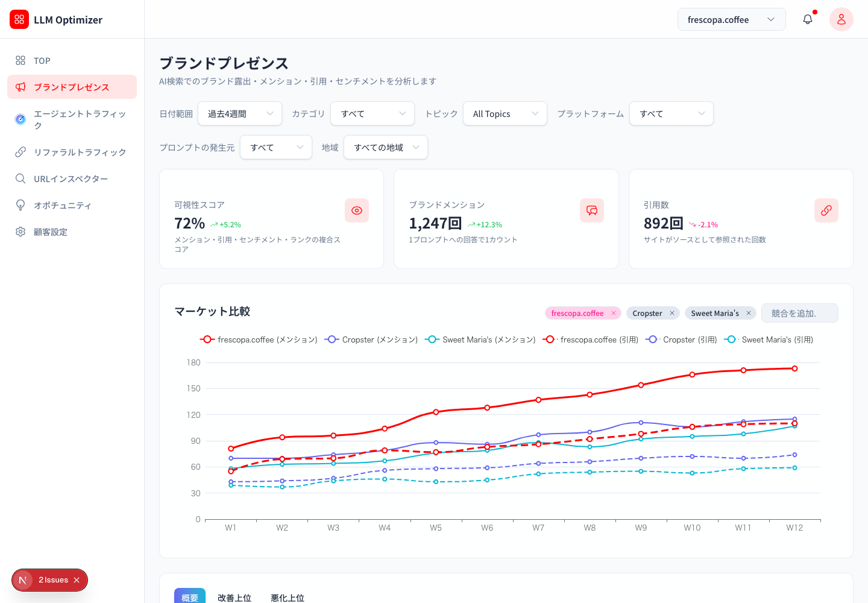Toggle Cropster (引用) legend series
The image size is (868, 603).
(x=681, y=339)
